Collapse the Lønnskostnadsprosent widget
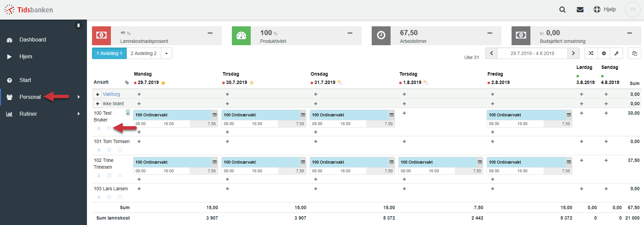 tap(210, 33)
